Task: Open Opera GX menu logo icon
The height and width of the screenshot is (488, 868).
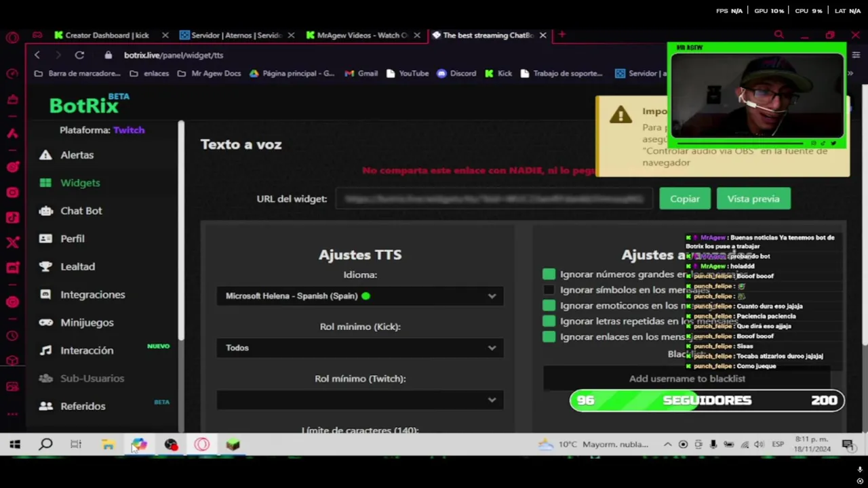Action: [12, 37]
